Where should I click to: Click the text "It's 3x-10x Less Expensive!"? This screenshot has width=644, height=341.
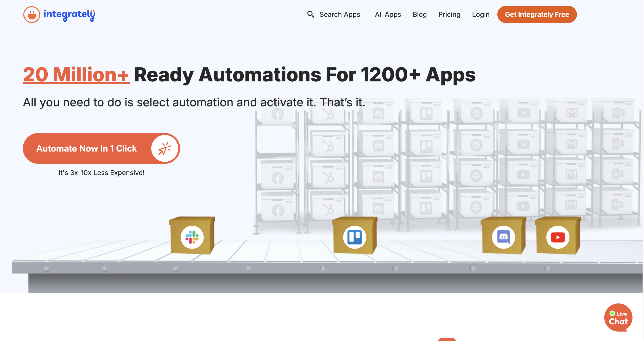coord(101,172)
